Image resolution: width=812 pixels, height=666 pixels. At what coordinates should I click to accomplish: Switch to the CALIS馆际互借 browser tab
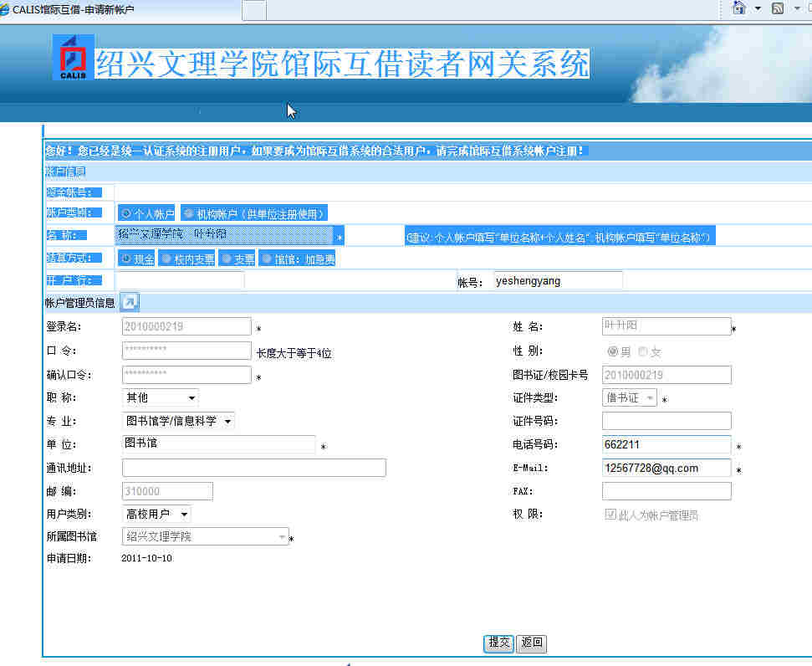pyautogui.click(x=75, y=9)
